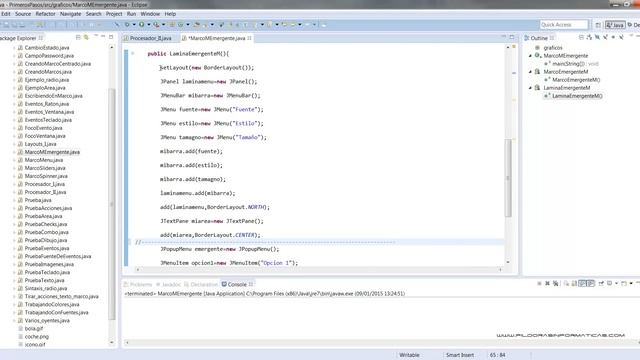This screenshot has width=640, height=360.
Task: Open the Source menu
Action: [x=23, y=14]
